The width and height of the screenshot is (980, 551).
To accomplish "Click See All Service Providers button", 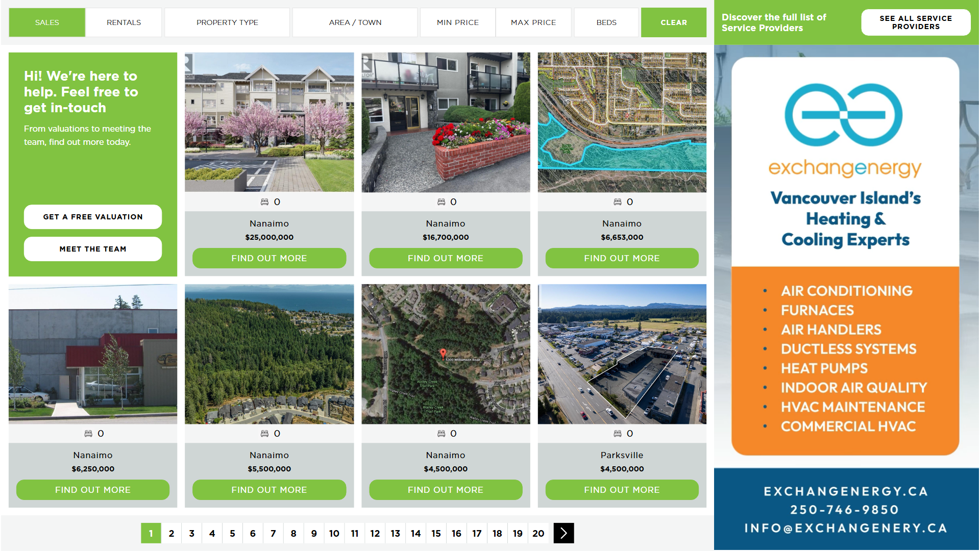I will (x=915, y=22).
